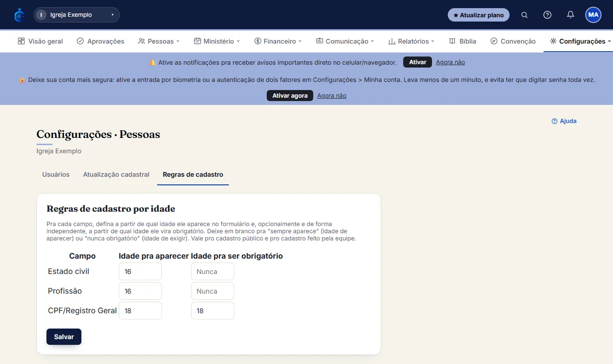Expand the Pessoas menu
Image resolution: width=613 pixels, height=364 pixels.
tap(159, 41)
